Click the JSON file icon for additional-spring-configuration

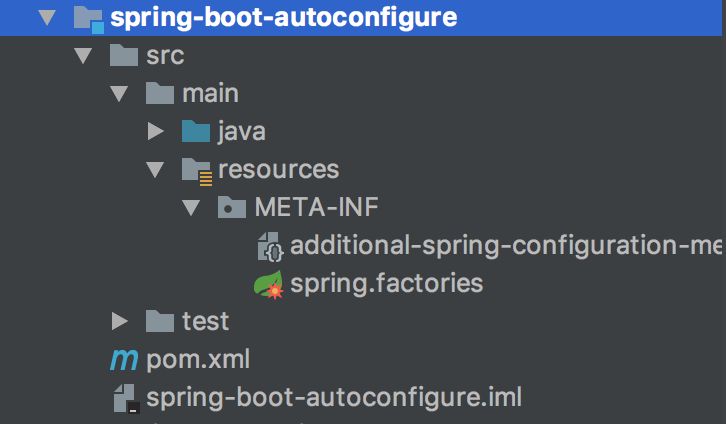tap(270, 247)
